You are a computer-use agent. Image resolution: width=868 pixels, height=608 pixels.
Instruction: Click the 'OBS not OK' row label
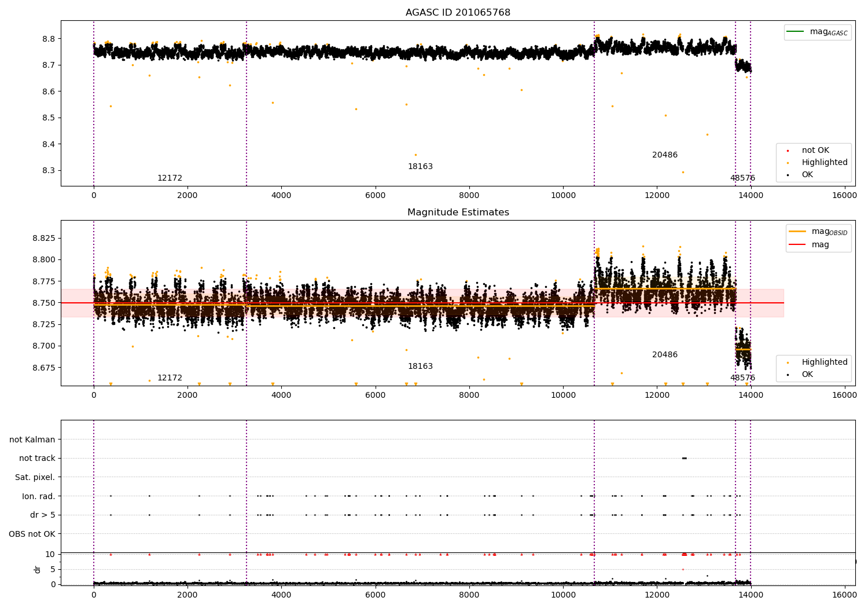32,534
